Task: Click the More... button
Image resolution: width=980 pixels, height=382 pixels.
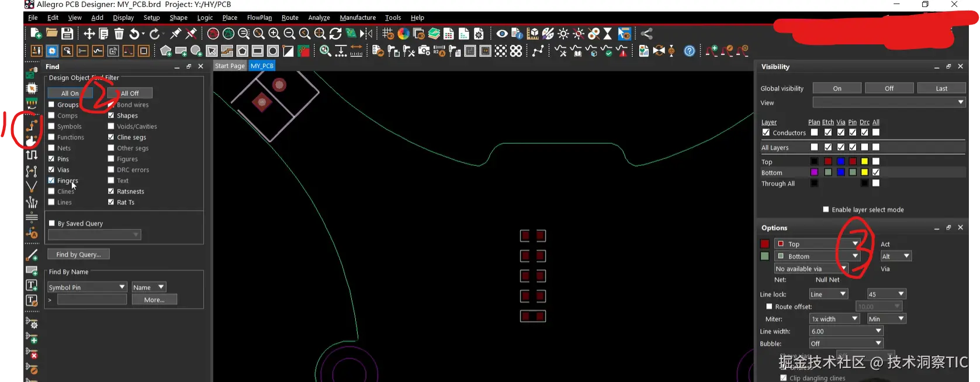Action: pyautogui.click(x=154, y=300)
